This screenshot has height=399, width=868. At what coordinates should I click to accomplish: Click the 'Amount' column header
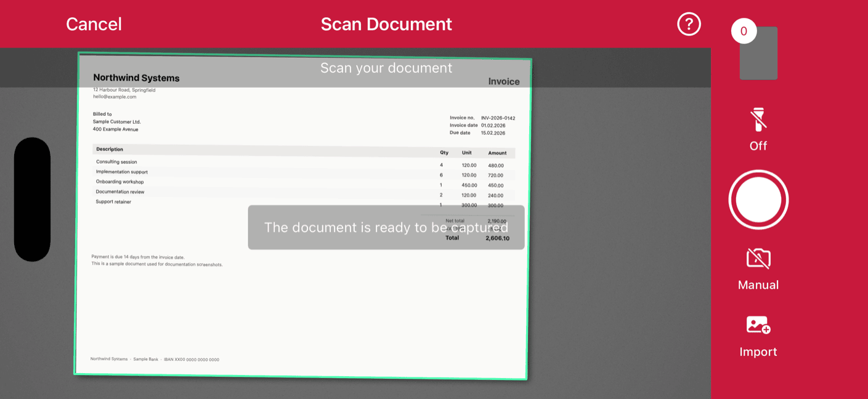pyautogui.click(x=497, y=153)
